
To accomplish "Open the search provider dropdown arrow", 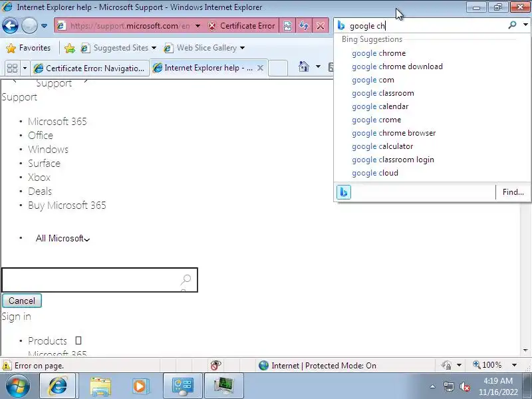I will [x=525, y=25].
